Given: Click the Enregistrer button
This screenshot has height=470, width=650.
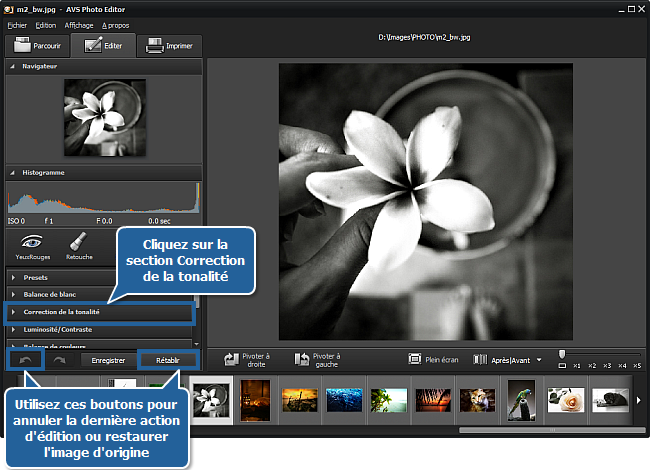Looking at the screenshot, I should click(108, 358).
